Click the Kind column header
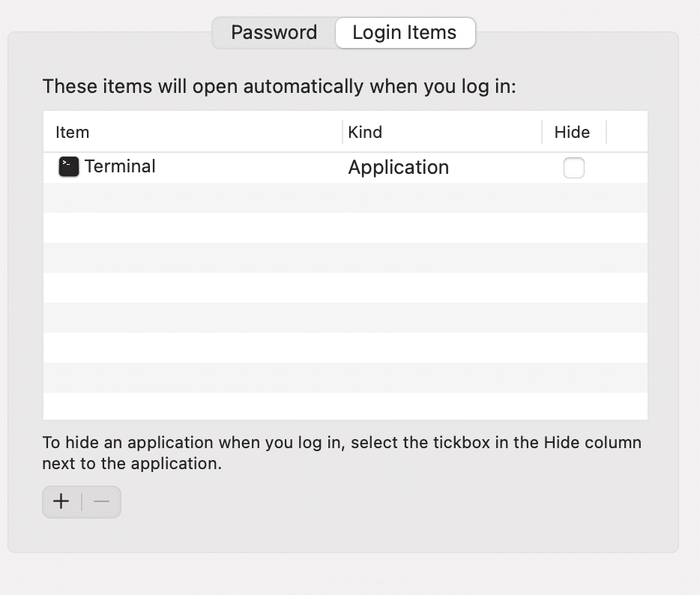700x595 pixels. pos(365,132)
